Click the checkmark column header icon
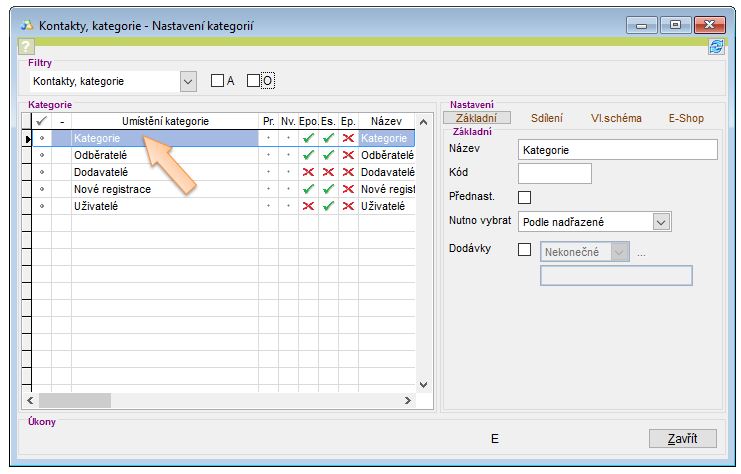Screen dimensions: 741x474 click(41, 121)
